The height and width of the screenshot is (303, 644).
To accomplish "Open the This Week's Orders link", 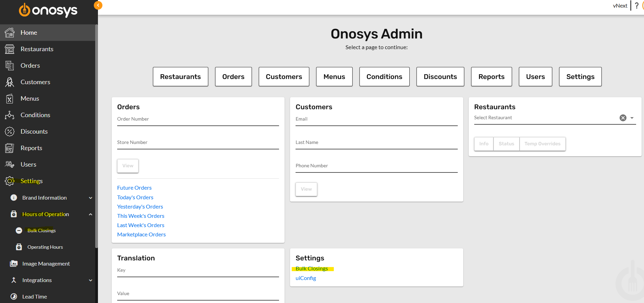I will coord(141,216).
